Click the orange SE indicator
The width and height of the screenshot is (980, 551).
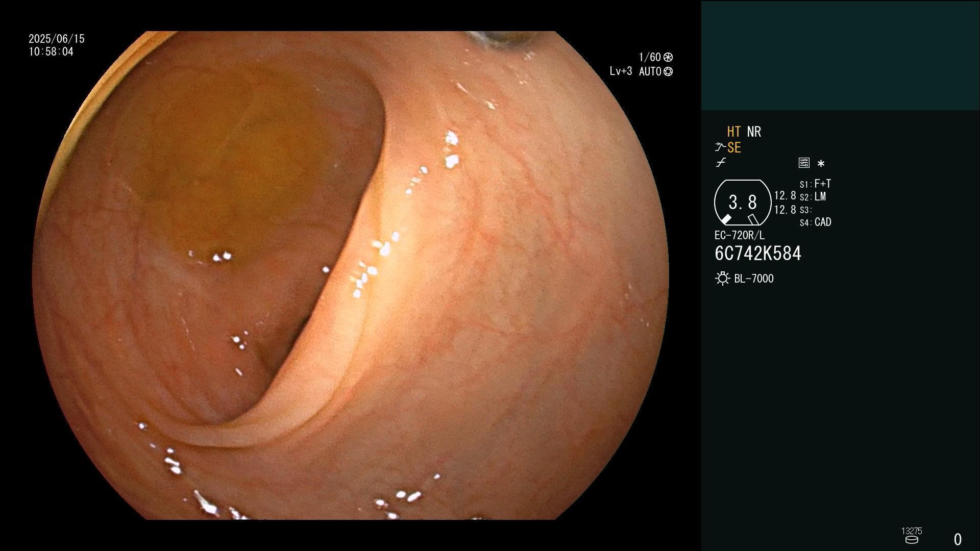(x=734, y=147)
